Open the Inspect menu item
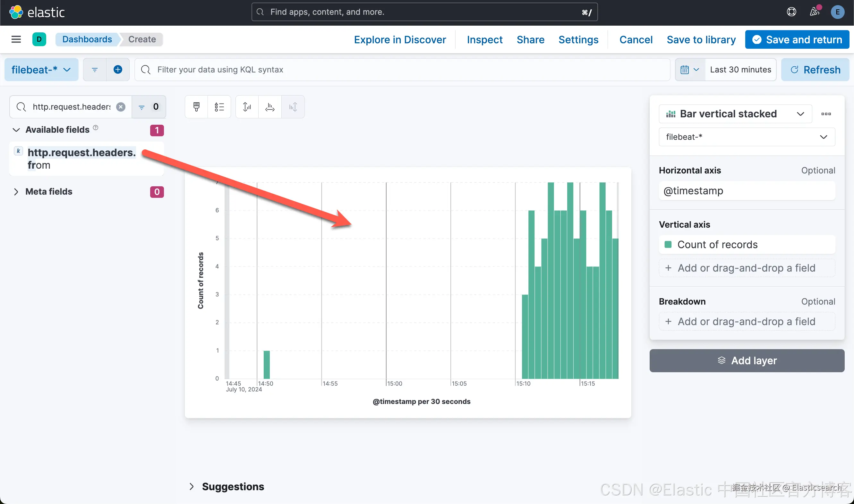This screenshot has width=854, height=504. 484,40
